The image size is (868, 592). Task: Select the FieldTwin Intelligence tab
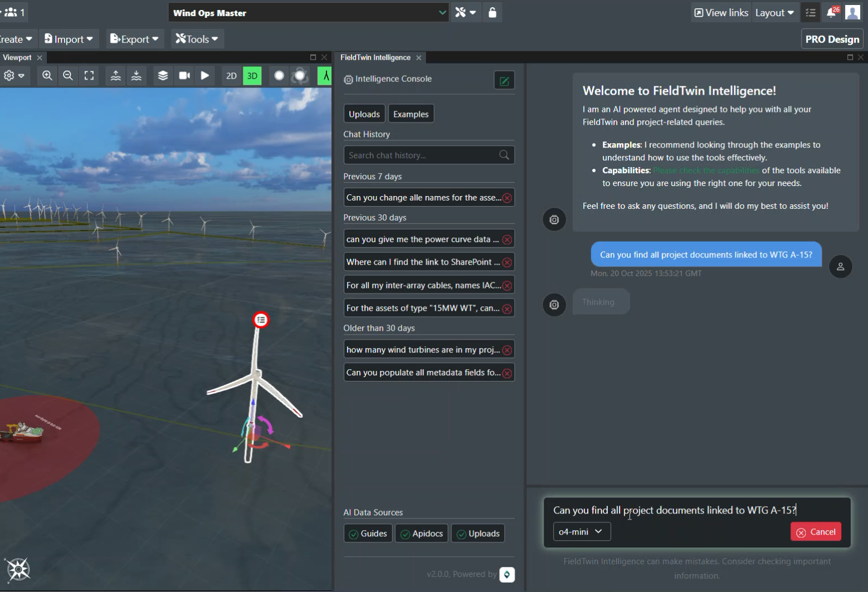(x=375, y=57)
